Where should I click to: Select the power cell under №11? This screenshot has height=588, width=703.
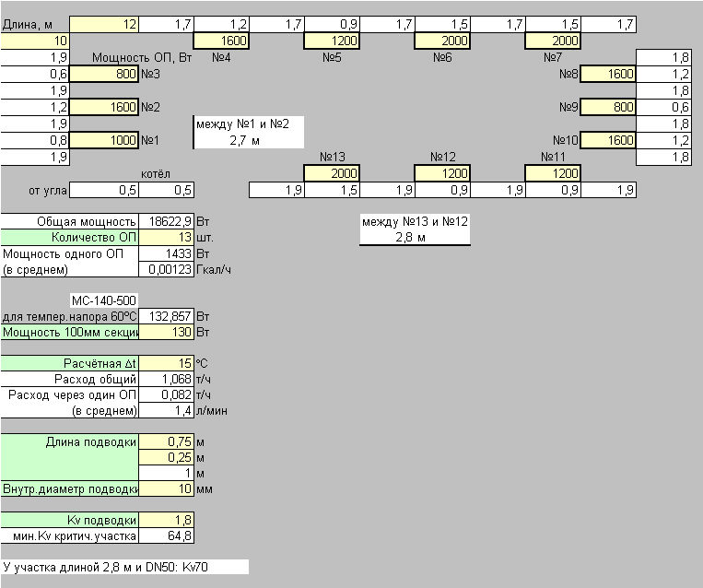point(552,173)
